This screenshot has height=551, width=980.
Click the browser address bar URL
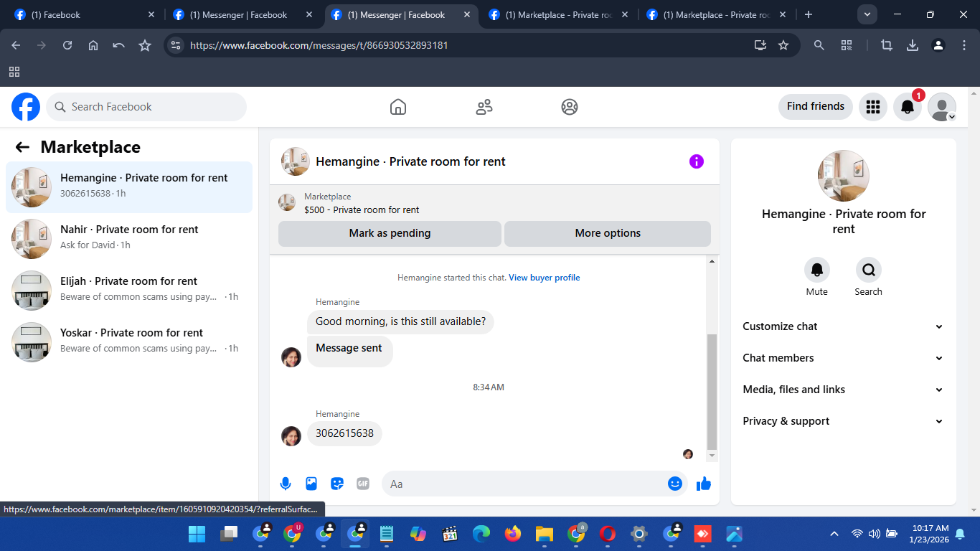click(x=319, y=45)
